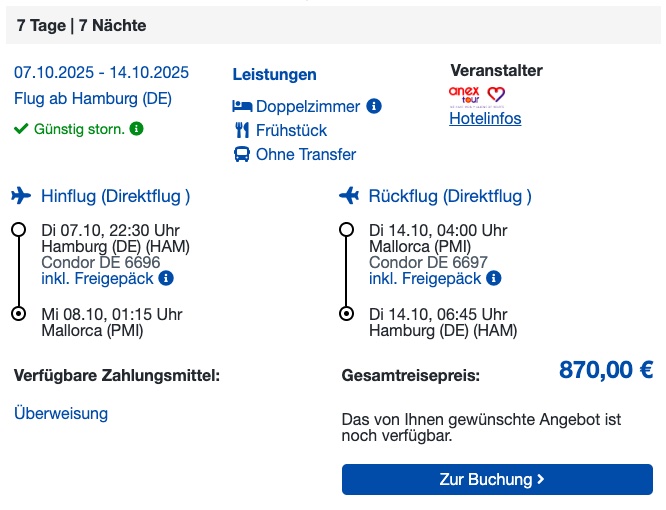The height and width of the screenshot is (510, 666).
Task: Click the inkl. Freigepäck link under Condor DE 6696
Action: coord(97,279)
